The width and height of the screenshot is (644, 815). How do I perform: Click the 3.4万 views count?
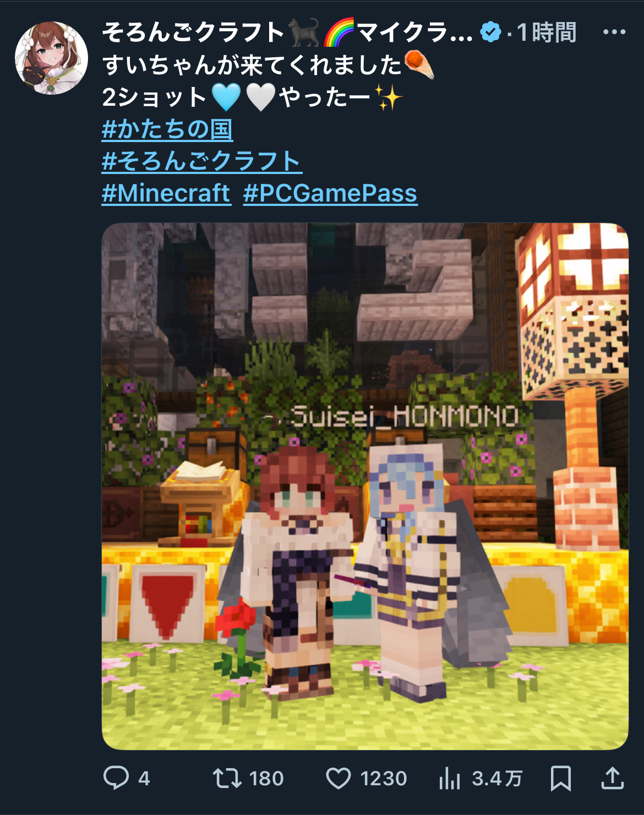(x=497, y=779)
